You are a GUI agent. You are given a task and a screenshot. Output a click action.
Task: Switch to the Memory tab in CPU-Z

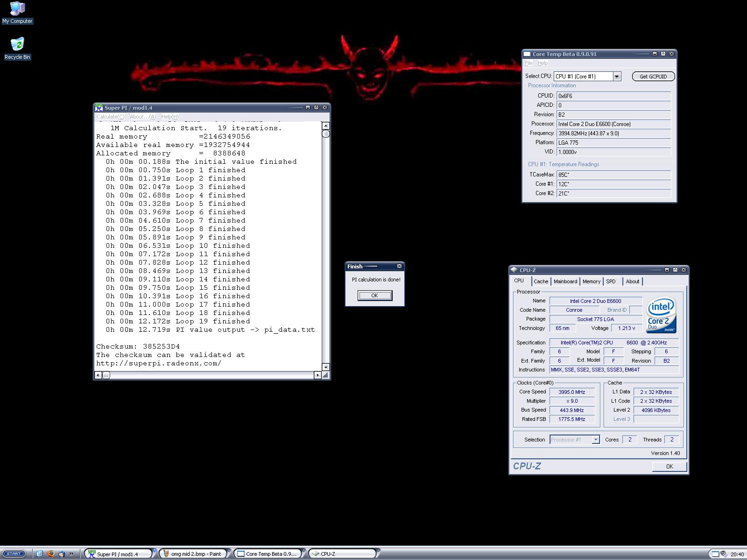[x=592, y=281]
